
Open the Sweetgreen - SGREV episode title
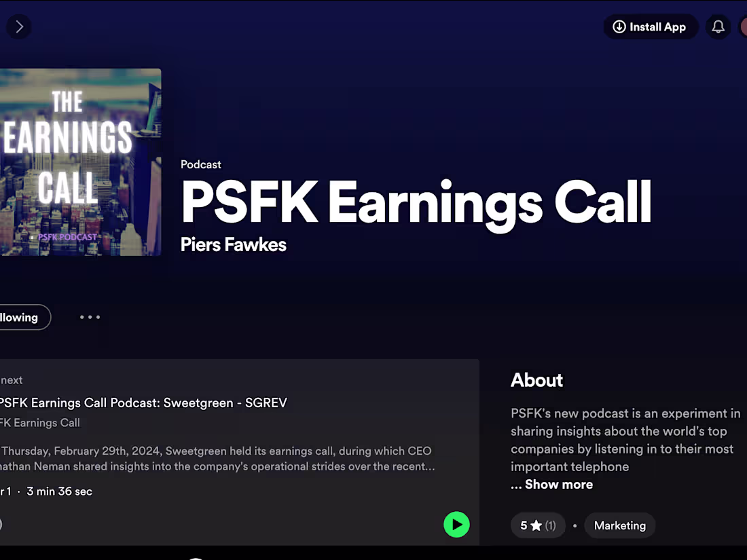point(143,403)
